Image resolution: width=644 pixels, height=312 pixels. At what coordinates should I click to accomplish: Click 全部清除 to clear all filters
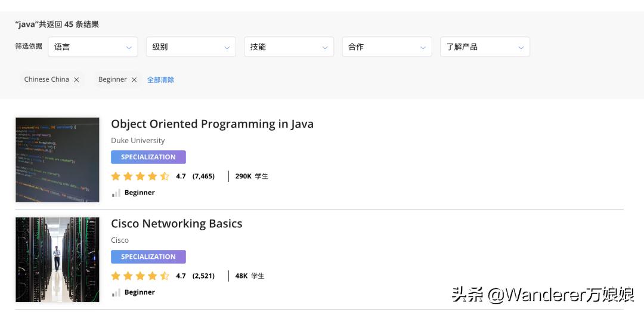[160, 80]
